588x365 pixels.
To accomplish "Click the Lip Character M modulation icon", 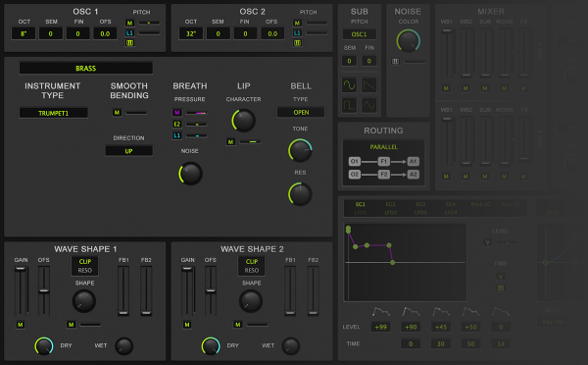I will pyautogui.click(x=230, y=142).
